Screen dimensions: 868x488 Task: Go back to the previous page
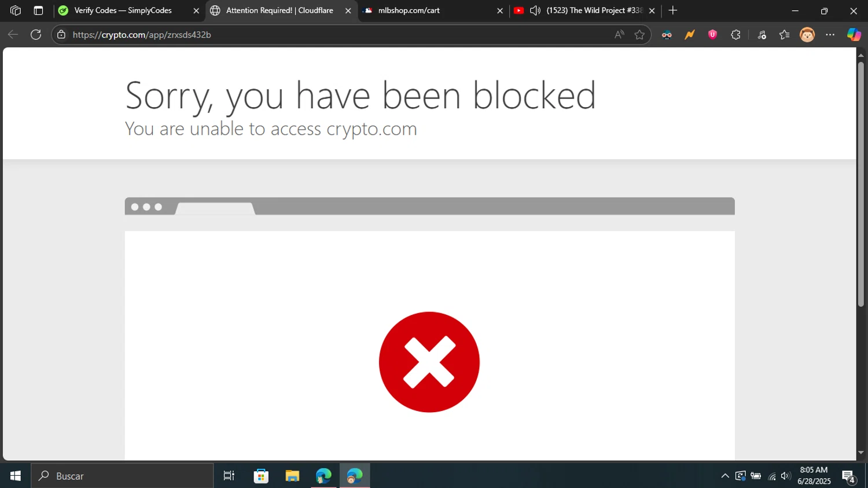point(13,35)
